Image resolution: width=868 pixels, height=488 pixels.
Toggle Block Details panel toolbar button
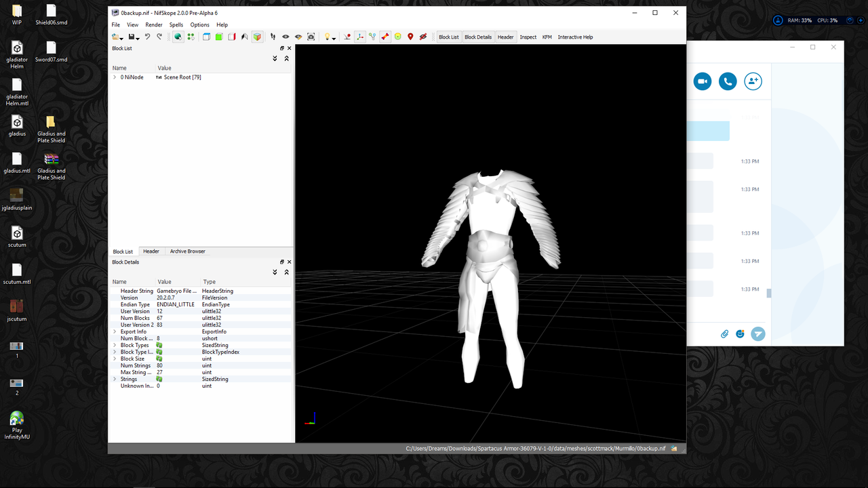(478, 37)
